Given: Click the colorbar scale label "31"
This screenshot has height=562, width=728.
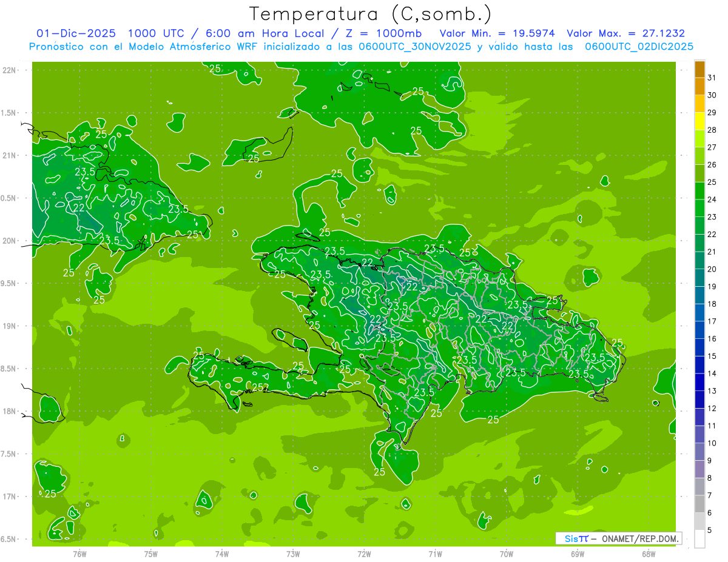Looking at the screenshot, I should (712, 78).
